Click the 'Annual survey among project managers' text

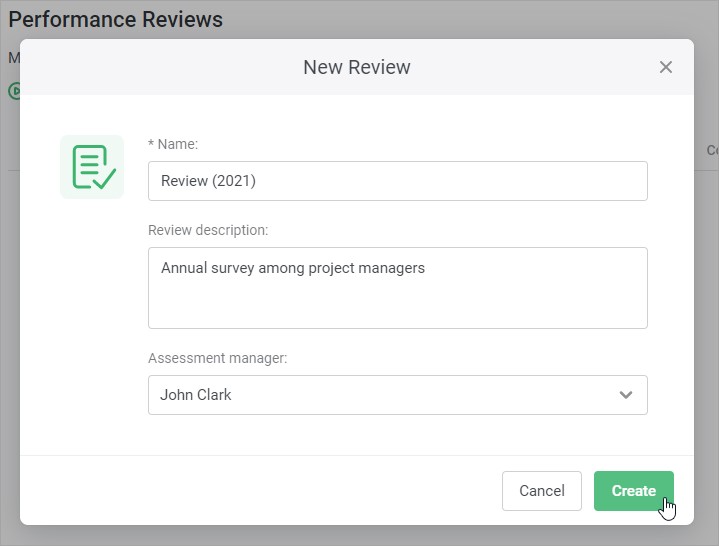point(292,268)
